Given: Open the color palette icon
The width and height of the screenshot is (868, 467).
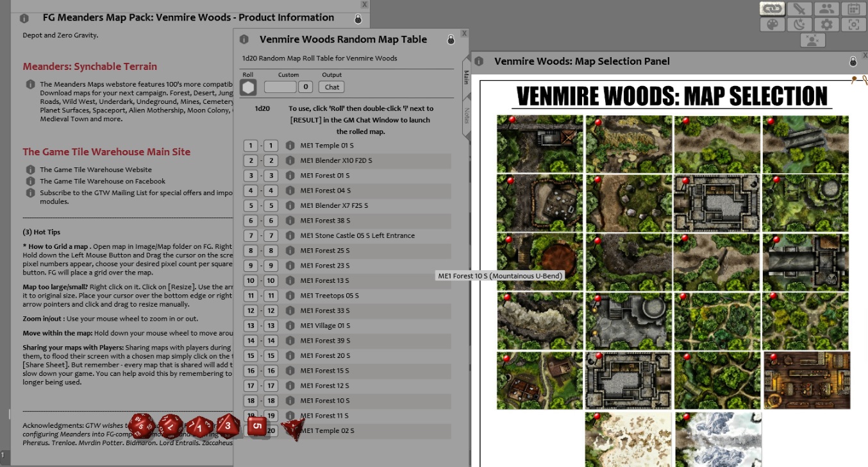Looking at the screenshot, I should point(772,24).
